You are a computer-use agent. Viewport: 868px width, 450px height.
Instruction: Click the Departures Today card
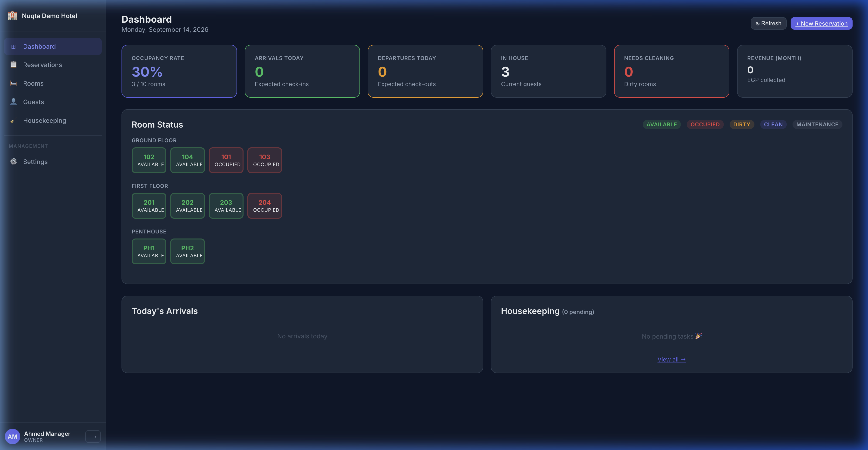coord(425,71)
